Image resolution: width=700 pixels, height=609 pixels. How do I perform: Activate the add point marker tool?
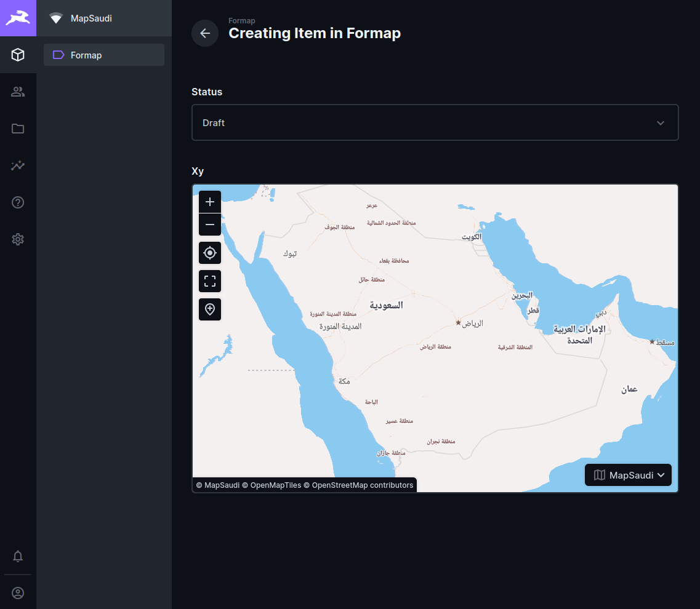click(210, 309)
